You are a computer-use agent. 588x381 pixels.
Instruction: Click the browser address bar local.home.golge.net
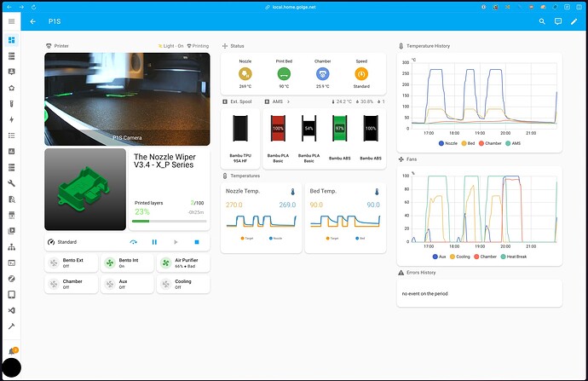(291, 7)
